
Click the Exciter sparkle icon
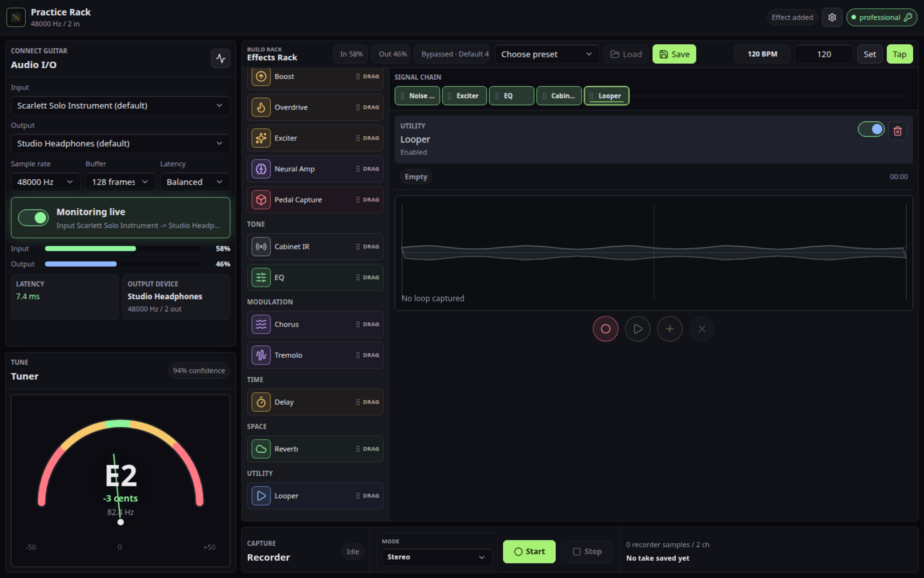tap(261, 138)
